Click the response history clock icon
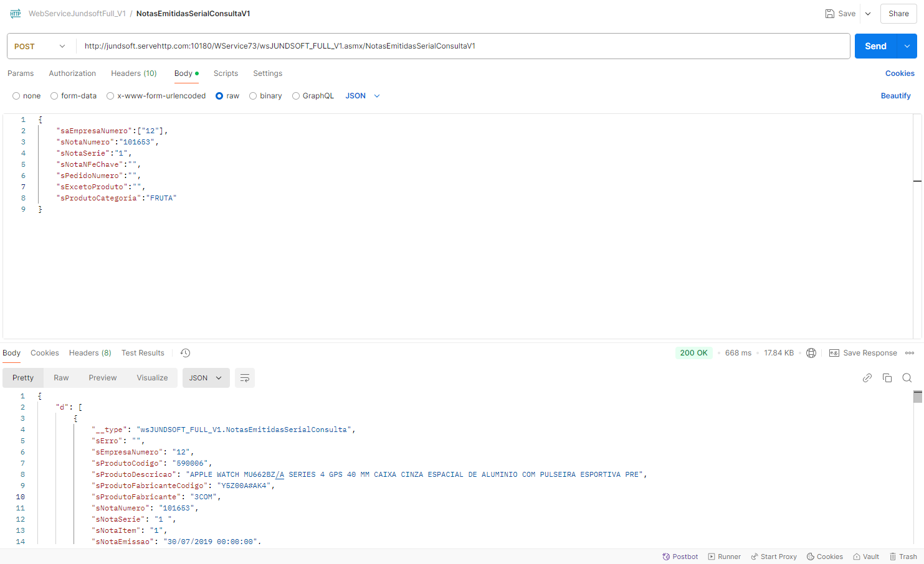Screen dimensions: 924x564 185,353
